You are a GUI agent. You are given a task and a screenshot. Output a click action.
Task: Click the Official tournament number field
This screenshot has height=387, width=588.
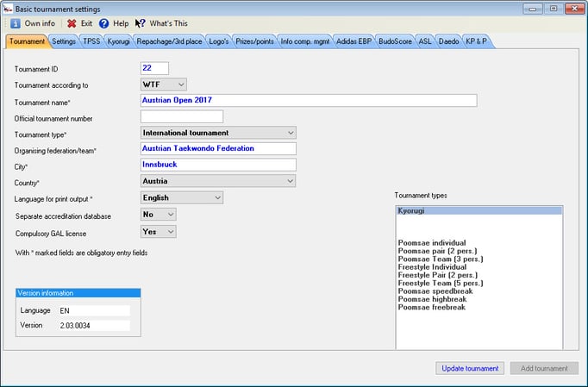(x=181, y=116)
